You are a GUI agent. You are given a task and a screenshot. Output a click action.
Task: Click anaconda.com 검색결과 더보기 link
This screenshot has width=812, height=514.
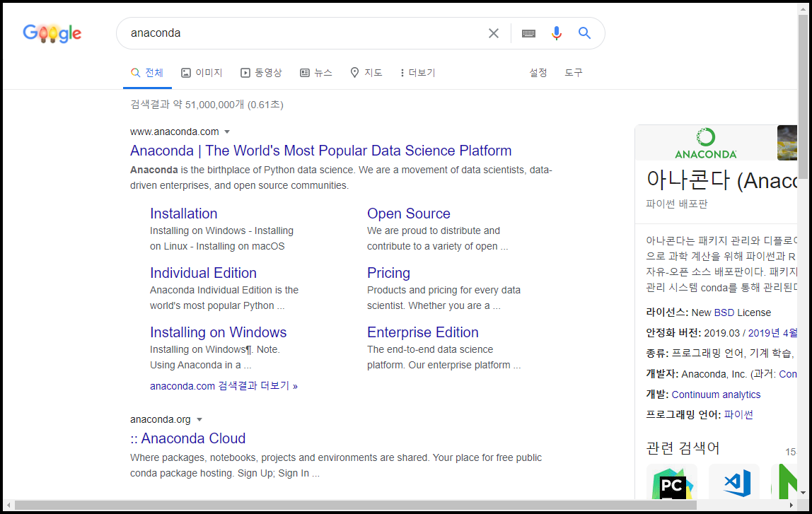pyautogui.click(x=224, y=386)
